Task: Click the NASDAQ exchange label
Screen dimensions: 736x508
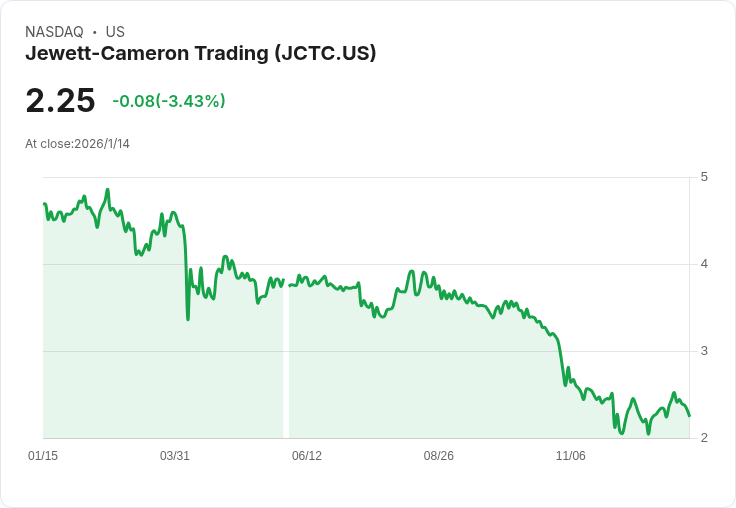Action: (x=54, y=32)
